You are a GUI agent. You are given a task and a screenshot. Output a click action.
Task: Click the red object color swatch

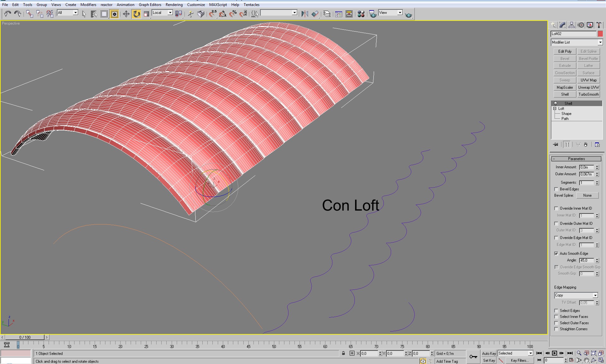(600, 34)
